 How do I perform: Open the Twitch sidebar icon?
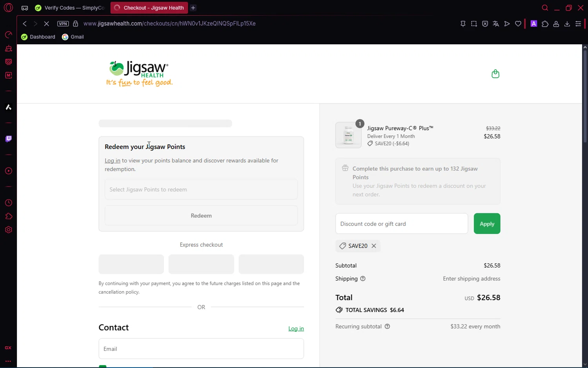[8, 139]
